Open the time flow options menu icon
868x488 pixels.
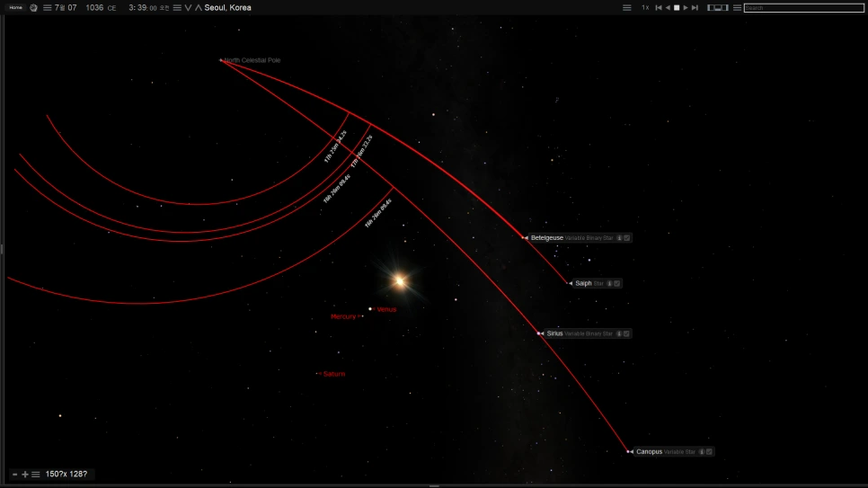(626, 8)
